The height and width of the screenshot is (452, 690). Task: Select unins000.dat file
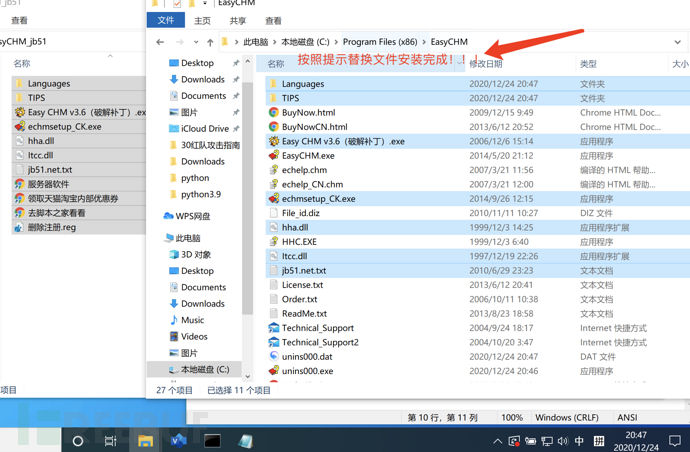point(307,356)
